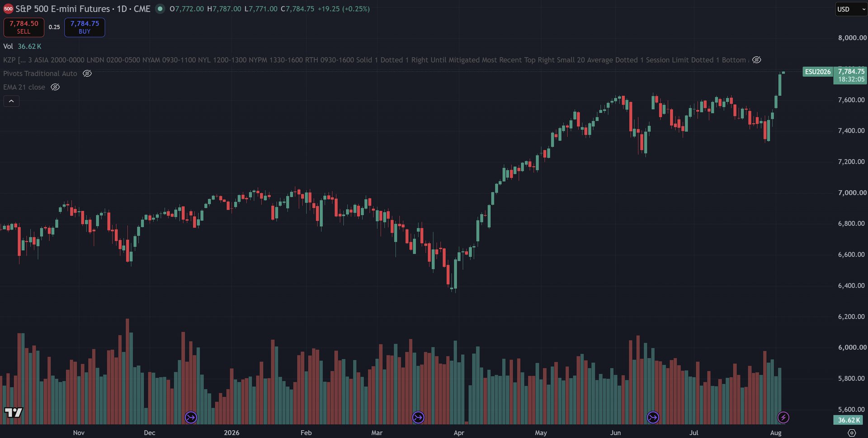Click the green market status dot
The width and height of the screenshot is (868, 438).
[160, 9]
